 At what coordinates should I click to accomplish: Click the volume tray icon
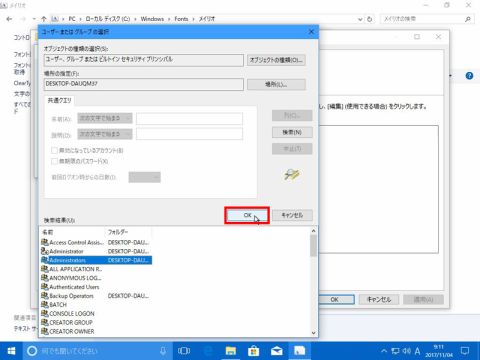tap(407, 351)
